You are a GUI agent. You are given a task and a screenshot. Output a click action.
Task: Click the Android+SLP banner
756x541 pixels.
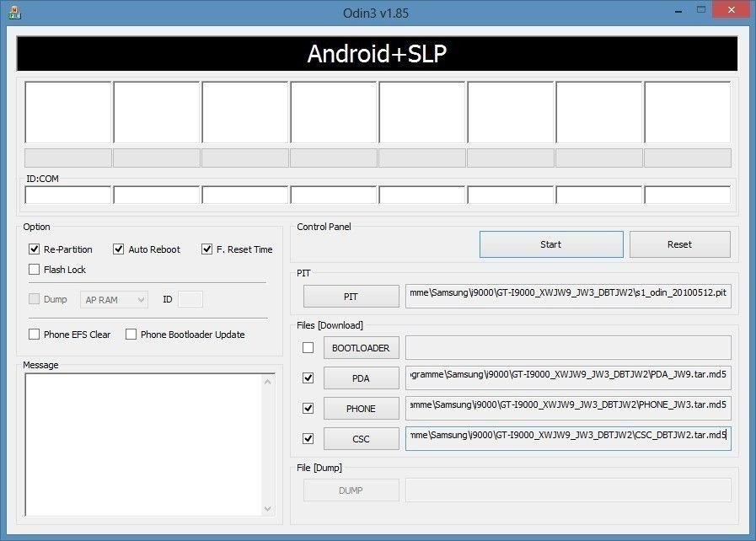tap(377, 54)
